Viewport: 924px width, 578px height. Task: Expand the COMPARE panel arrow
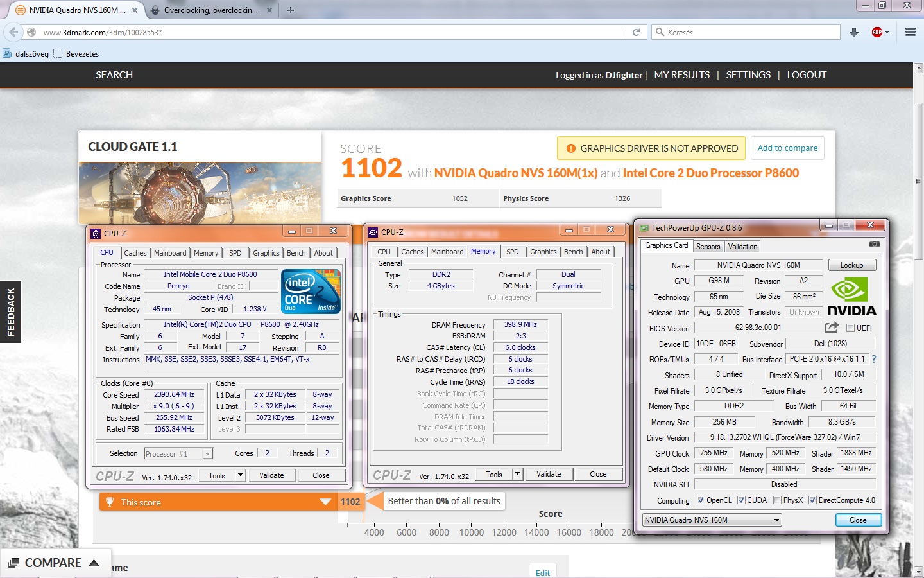[x=94, y=563]
